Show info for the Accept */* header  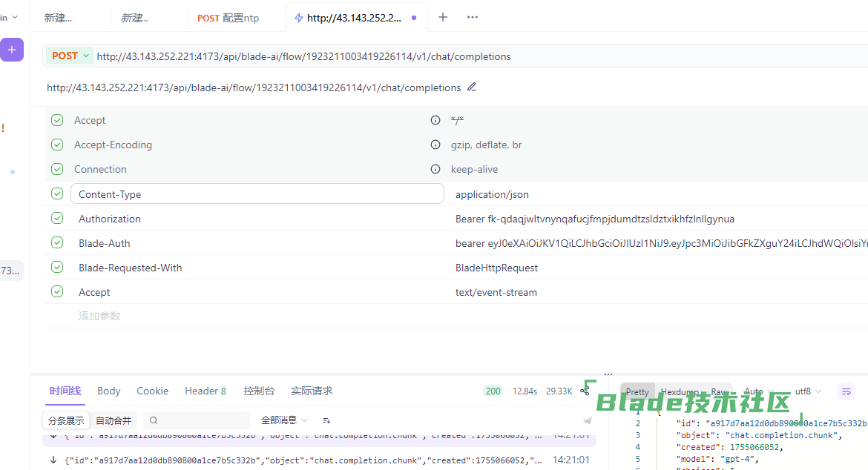[x=435, y=120]
